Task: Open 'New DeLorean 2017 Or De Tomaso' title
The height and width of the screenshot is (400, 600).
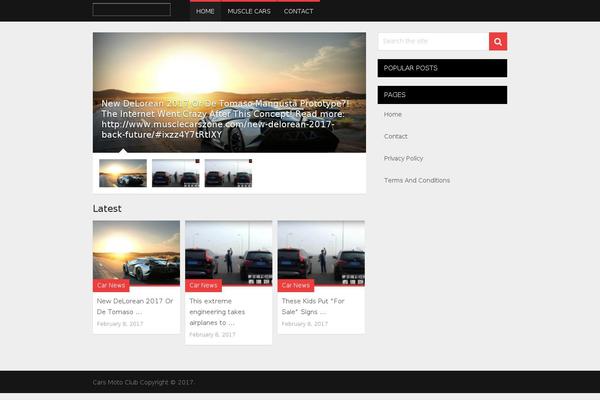Action: click(x=135, y=306)
